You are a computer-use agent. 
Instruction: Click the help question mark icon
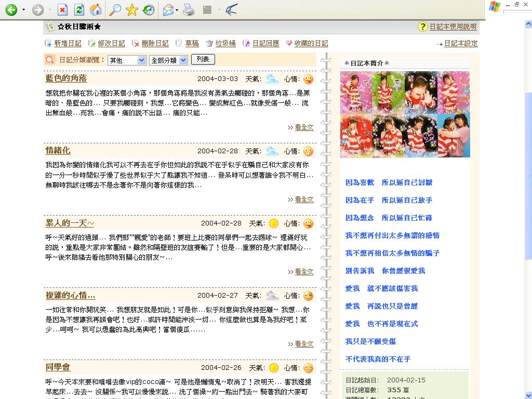pyautogui.click(x=423, y=27)
